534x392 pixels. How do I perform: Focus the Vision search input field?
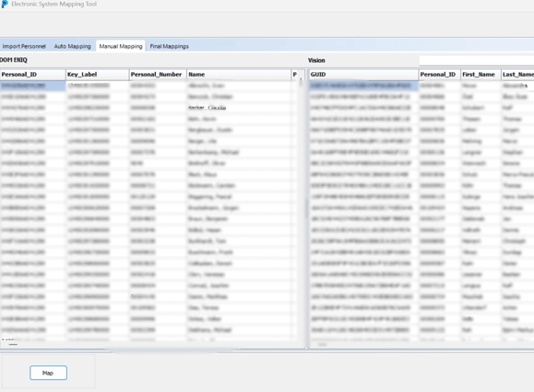pos(477,61)
